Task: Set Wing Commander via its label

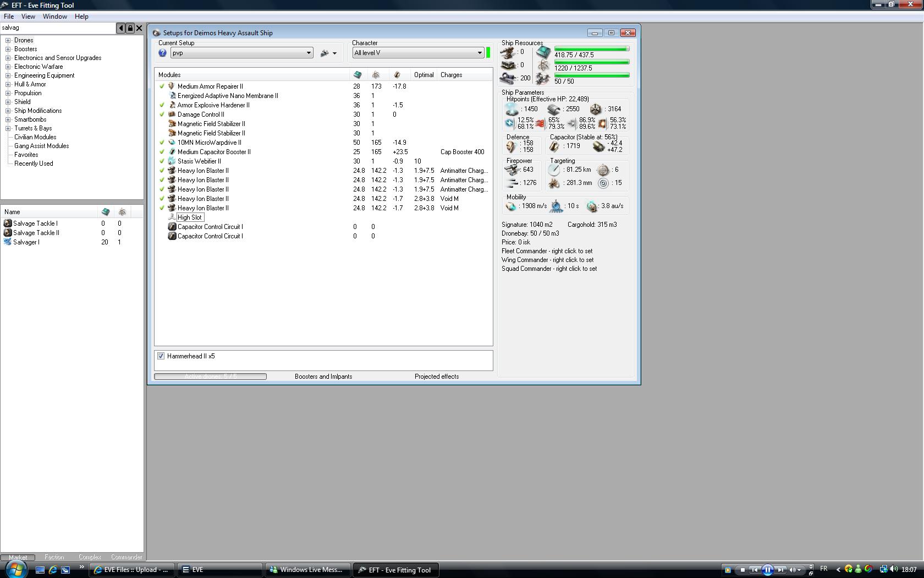Action: coord(548,260)
